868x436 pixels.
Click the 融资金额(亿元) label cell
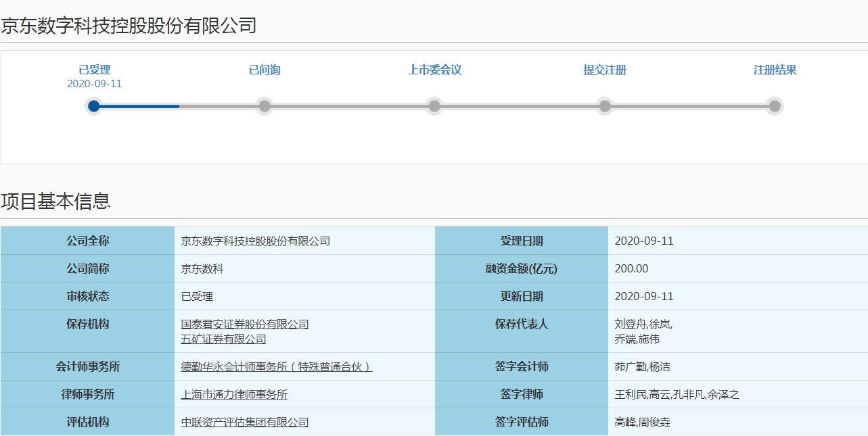(522, 268)
